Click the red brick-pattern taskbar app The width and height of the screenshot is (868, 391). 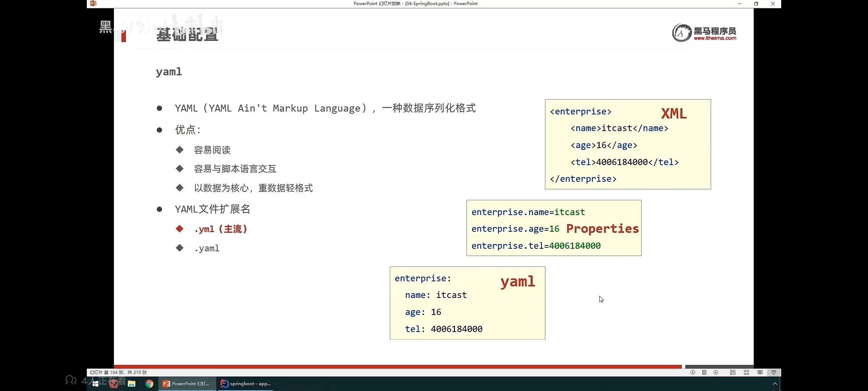pos(114,384)
